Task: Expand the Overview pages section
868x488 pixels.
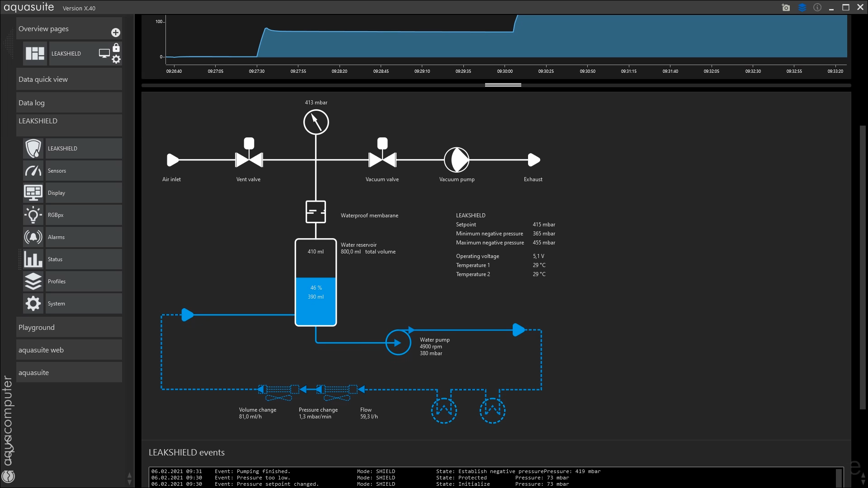Action: 69,28
